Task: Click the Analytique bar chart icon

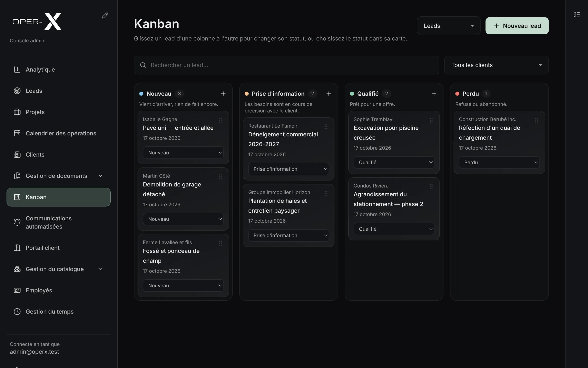Action: click(x=17, y=70)
